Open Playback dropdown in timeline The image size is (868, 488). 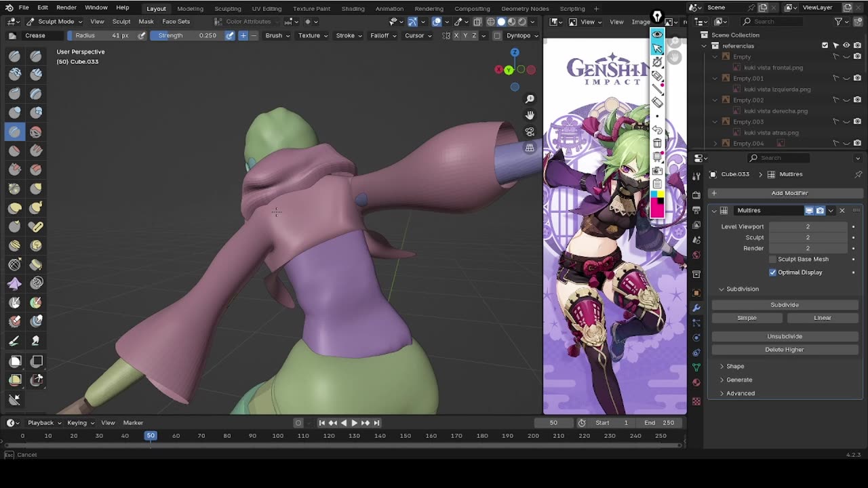pyautogui.click(x=43, y=423)
